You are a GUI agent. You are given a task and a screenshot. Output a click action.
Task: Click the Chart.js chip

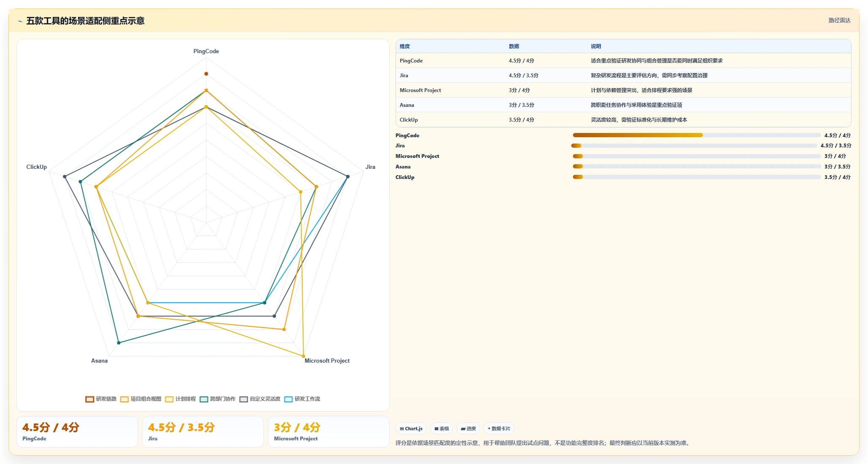coord(411,429)
